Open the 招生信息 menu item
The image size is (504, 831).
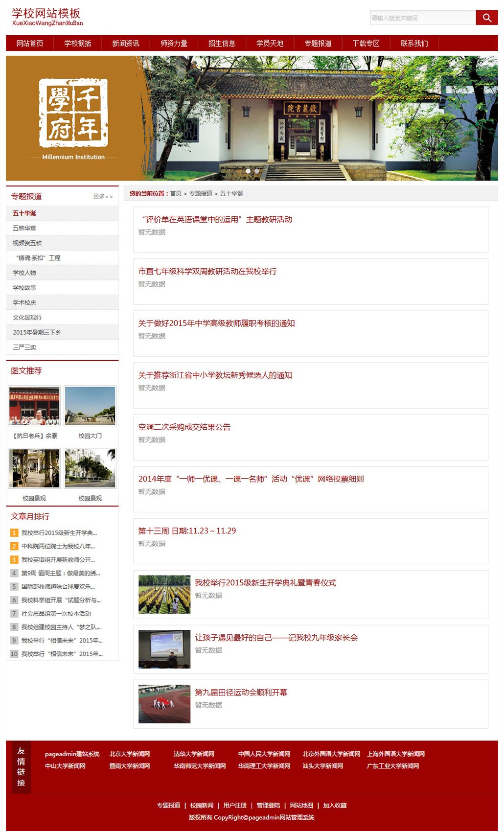coord(222,43)
